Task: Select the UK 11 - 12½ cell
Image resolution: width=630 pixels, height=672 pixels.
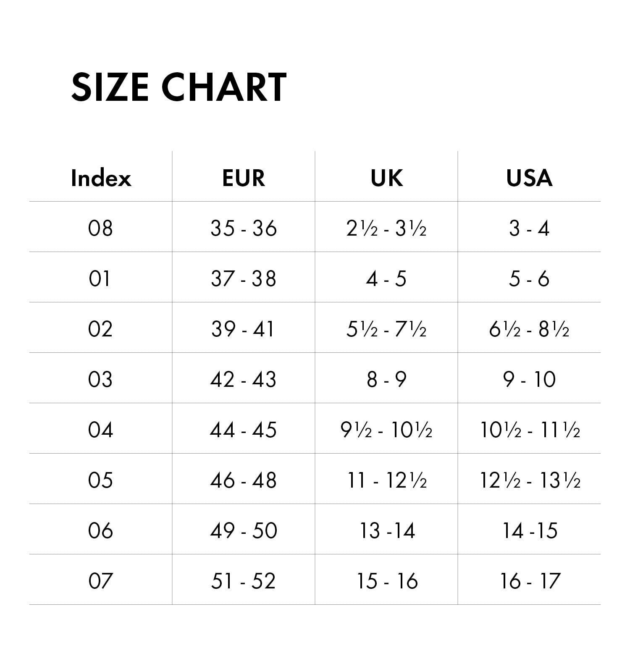Action: point(387,480)
